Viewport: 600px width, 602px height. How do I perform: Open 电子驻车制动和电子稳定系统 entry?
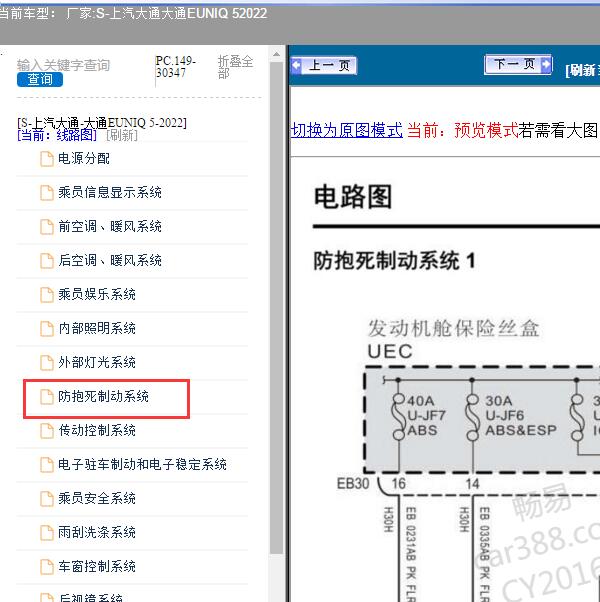[142, 464]
